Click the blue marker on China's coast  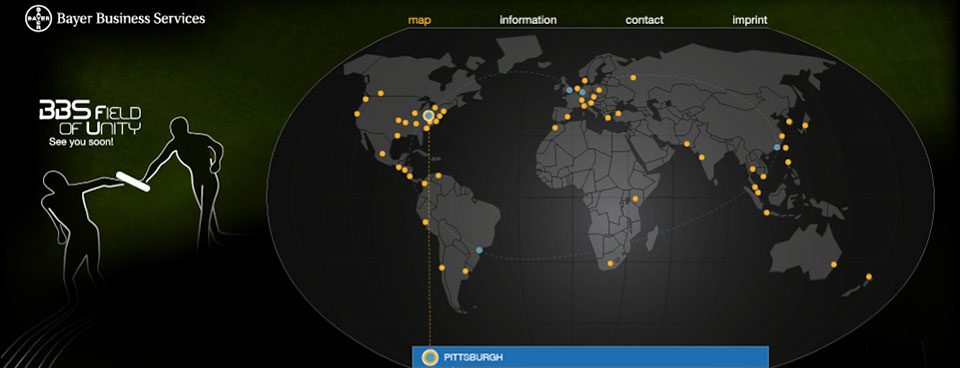click(777, 147)
